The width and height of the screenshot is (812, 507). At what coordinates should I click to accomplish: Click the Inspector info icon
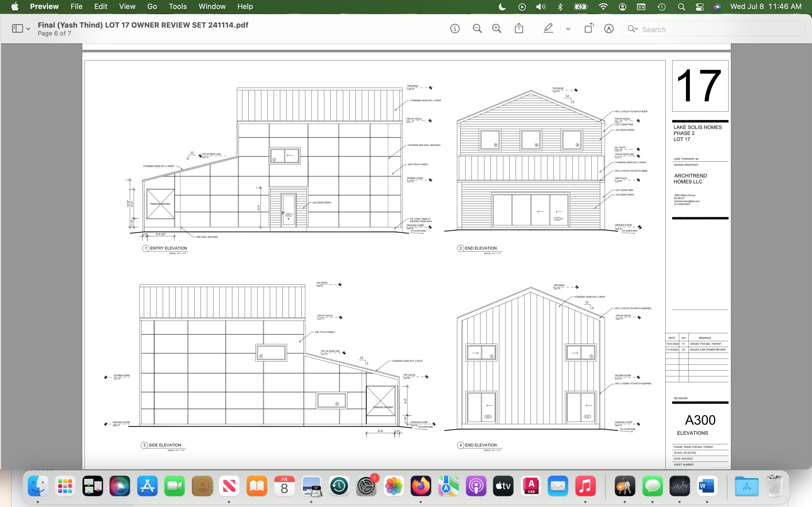(x=455, y=29)
